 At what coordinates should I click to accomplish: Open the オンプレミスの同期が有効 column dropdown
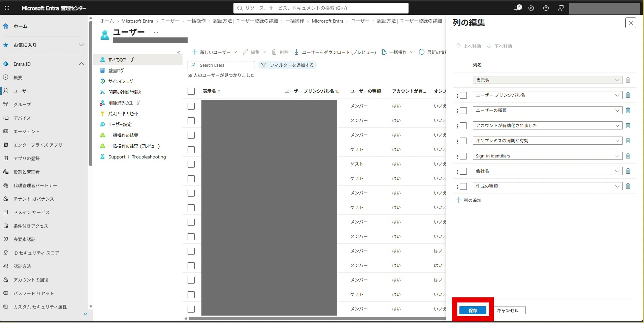pyautogui.click(x=547, y=141)
